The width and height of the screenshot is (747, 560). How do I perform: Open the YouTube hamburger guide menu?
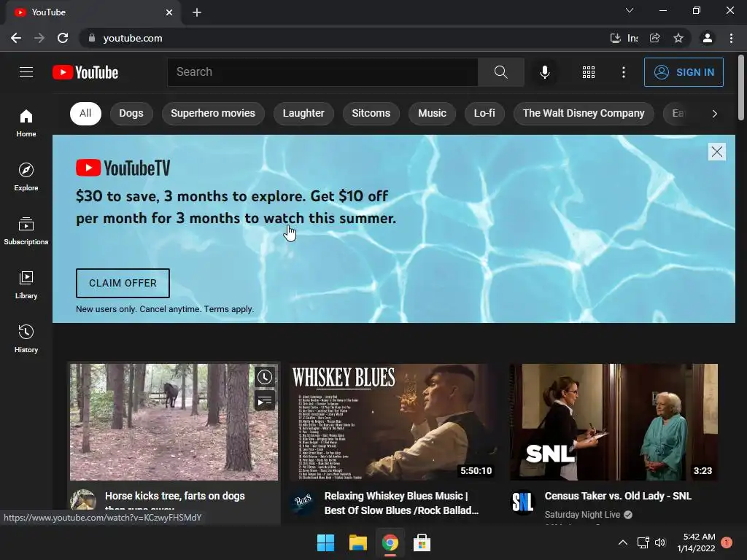(x=26, y=72)
